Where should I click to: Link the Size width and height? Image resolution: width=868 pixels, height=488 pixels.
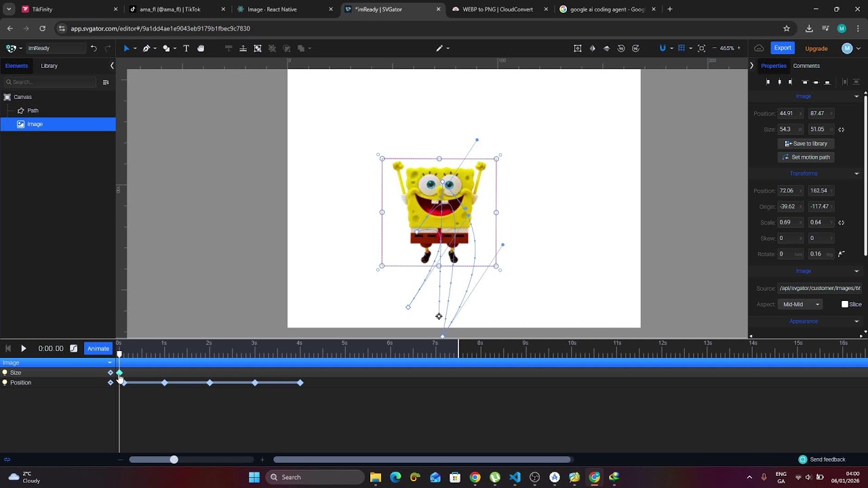(x=841, y=129)
